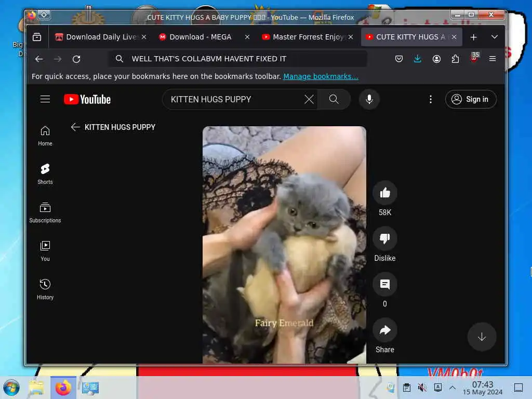The height and width of the screenshot is (399, 532).
Task: Close the Download - MEGA tab
Action: [247, 37]
